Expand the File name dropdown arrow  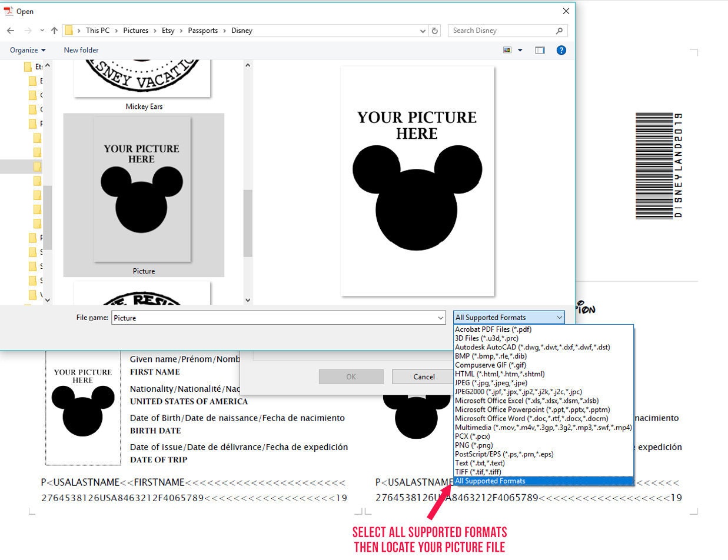(441, 318)
